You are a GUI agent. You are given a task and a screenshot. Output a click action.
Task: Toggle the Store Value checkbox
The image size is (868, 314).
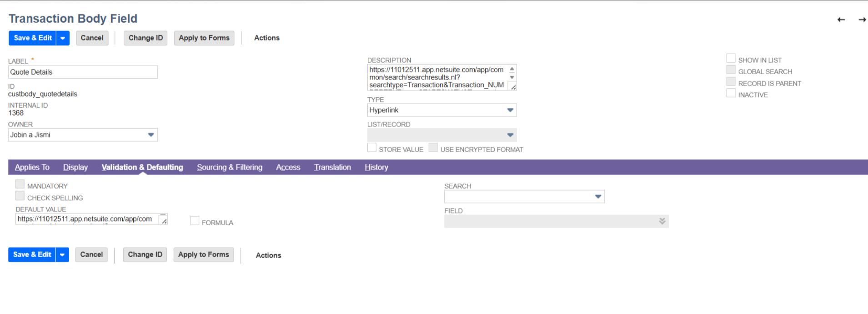coord(372,148)
